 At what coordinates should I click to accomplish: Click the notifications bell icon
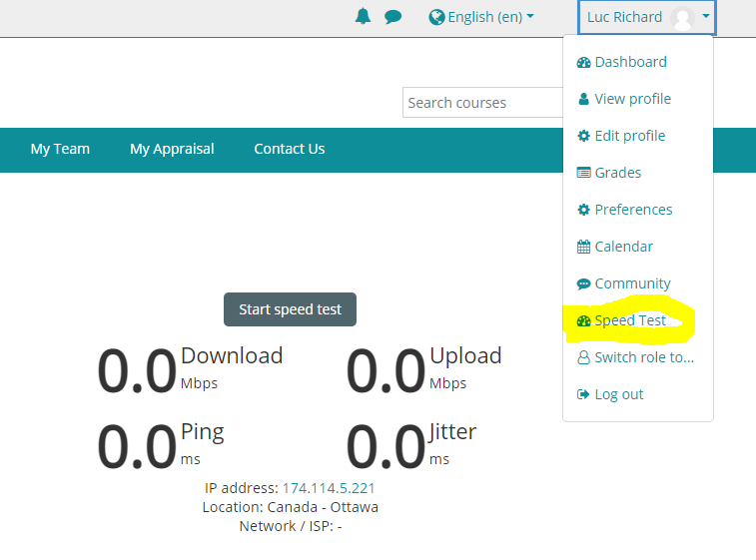click(363, 17)
